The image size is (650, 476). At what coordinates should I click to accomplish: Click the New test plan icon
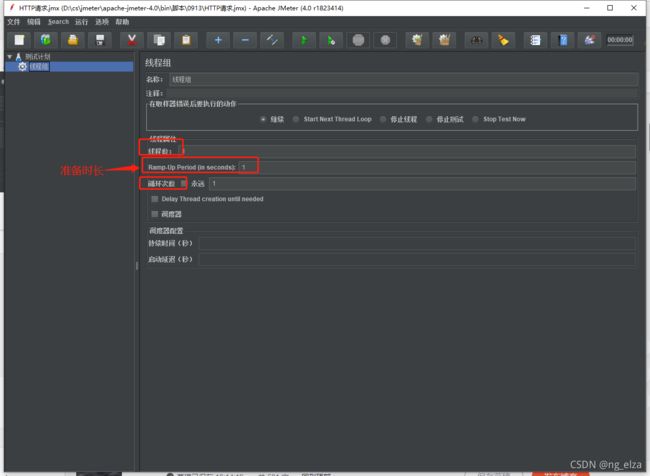click(x=19, y=40)
